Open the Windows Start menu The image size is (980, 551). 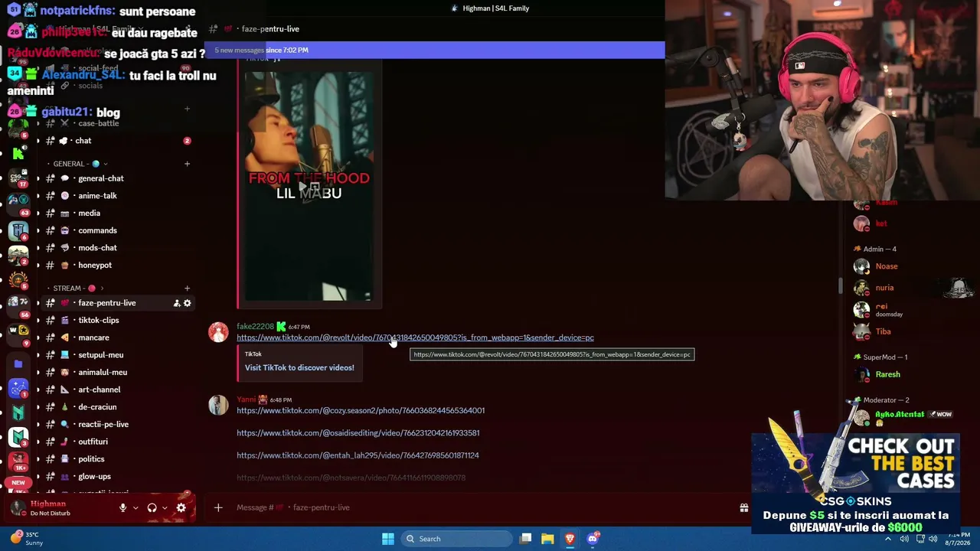click(388, 539)
